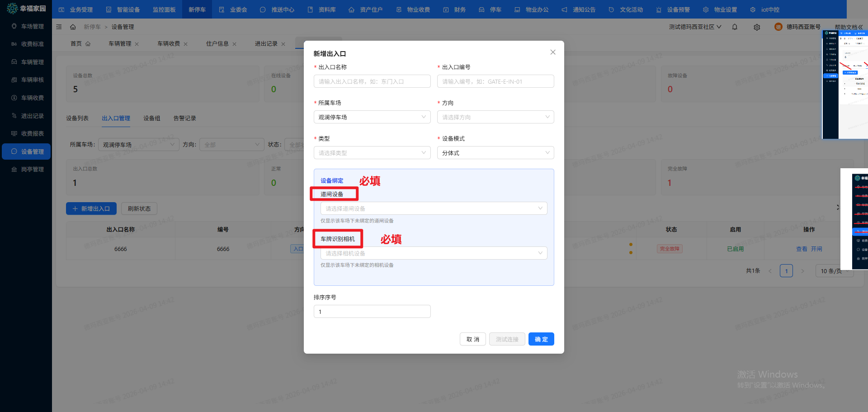This screenshot has width=868, height=412.
Task: Expand the 车牌识别相机 selection dropdown
Action: [434, 253]
